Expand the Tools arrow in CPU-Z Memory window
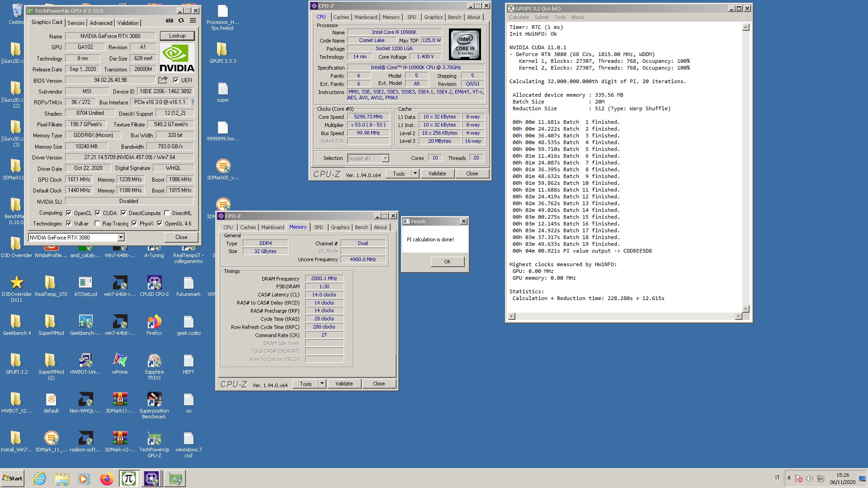 (322, 384)
